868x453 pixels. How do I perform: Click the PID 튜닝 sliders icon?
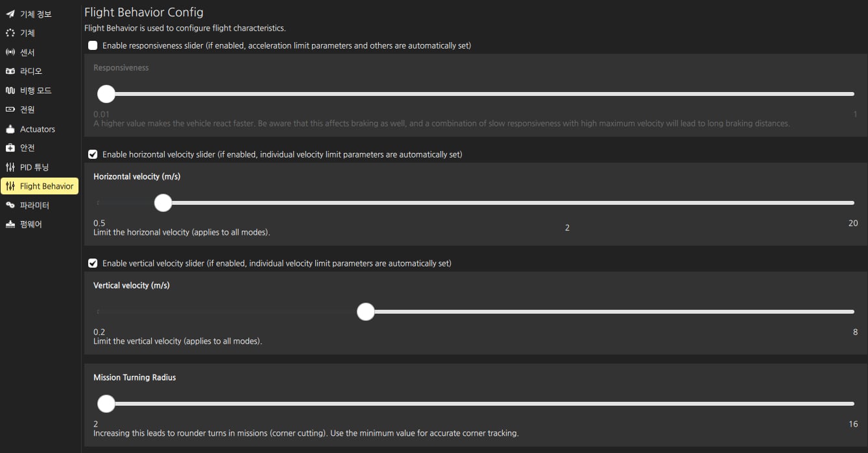point(10,167)
